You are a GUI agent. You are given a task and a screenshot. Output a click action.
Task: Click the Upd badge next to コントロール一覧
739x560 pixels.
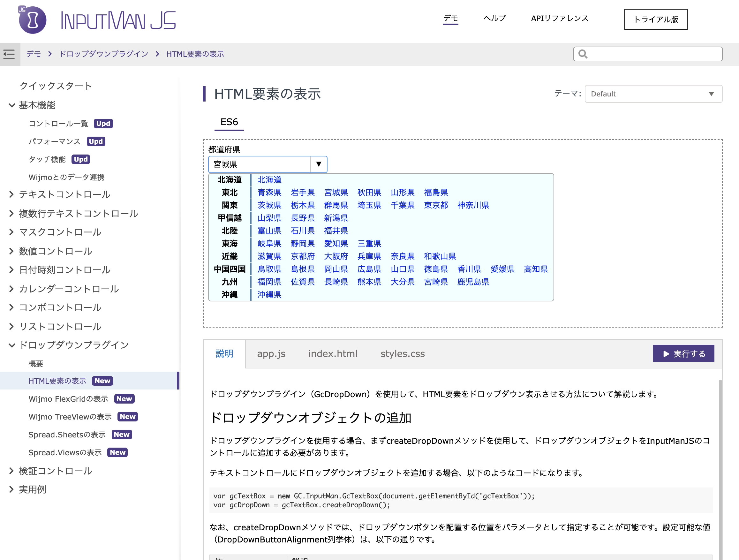pyautogui.click(x=103, y=124)
